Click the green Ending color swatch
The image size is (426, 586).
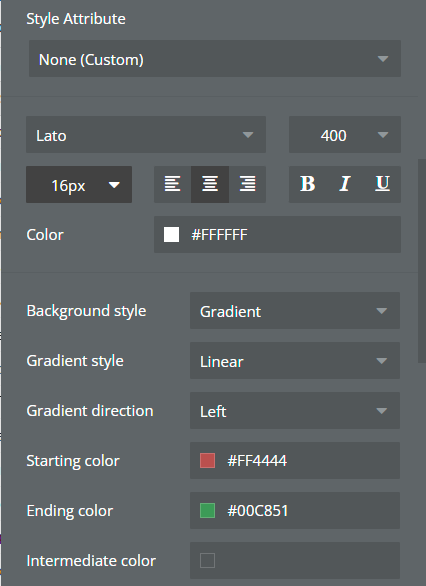coord(207,511)
